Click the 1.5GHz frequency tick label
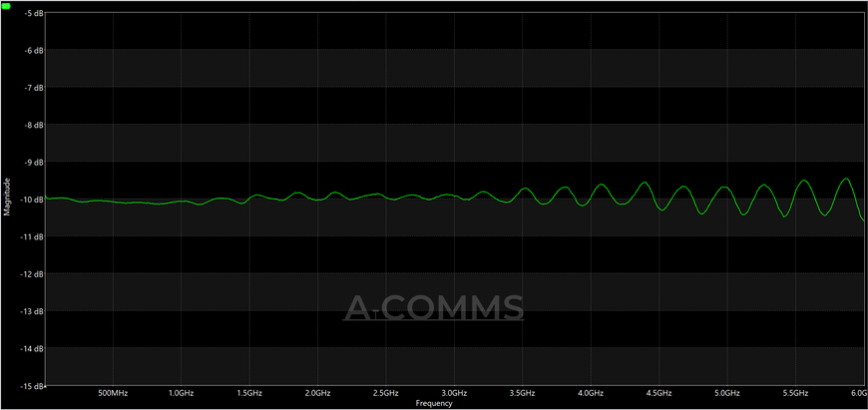 [x=249, y=393]
